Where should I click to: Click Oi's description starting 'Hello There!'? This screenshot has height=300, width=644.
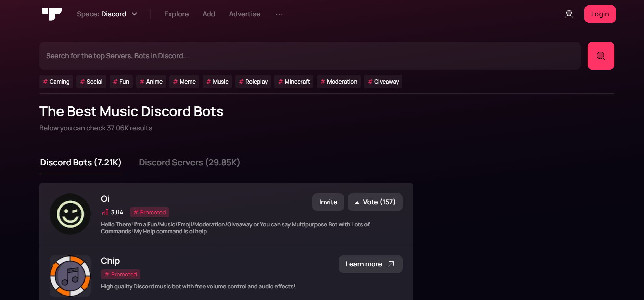235,228
